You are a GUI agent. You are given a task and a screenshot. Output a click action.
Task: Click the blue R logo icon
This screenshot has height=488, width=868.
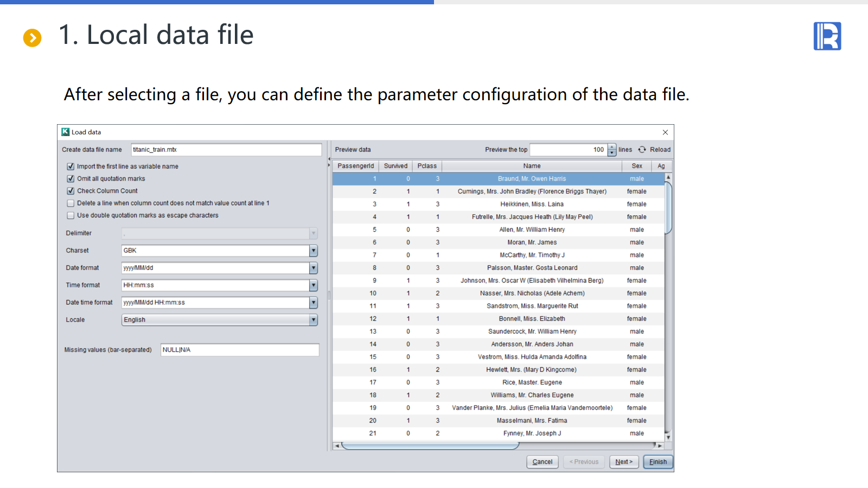coord(827,36)
